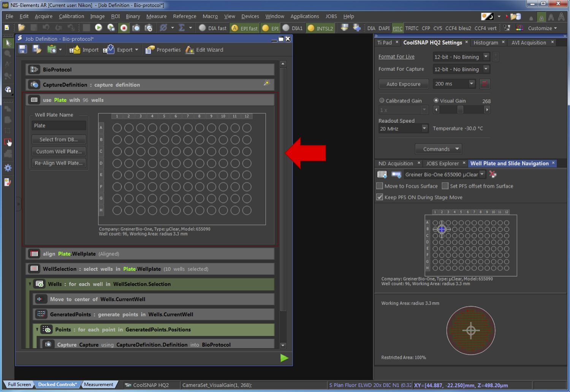Open the 200 ms exposure dropdown
The height and width of the screenshot is (392, 570).
point(472,84)
